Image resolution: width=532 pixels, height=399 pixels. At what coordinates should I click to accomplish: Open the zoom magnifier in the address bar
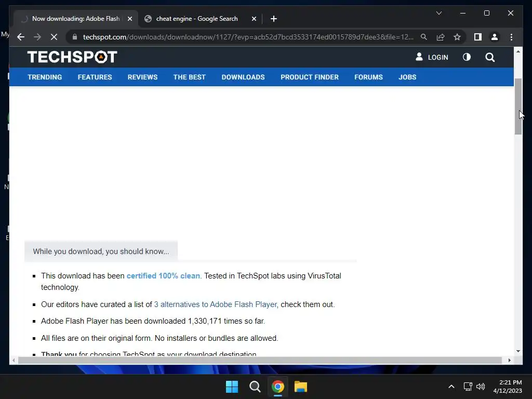click(424, 37)
